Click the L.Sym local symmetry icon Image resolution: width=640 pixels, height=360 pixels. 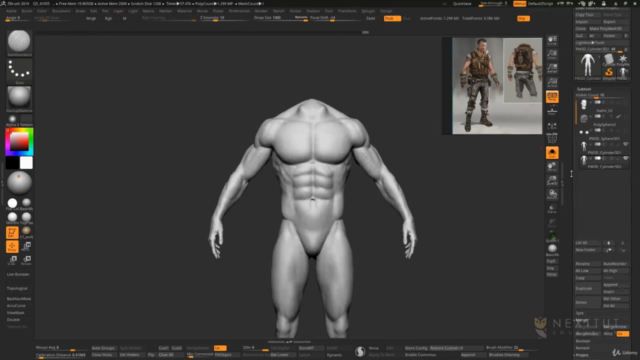[x=552, y=127]
